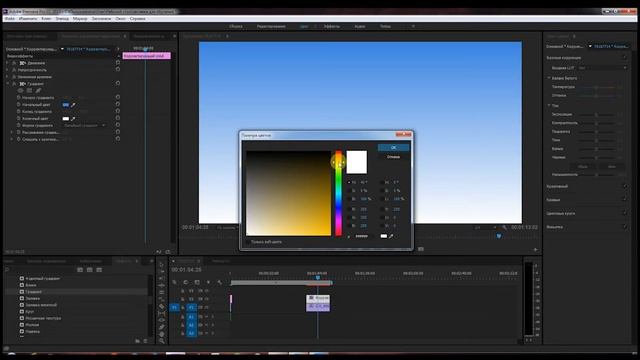The height and width of the screenshot is (360, 640).
Task: Expand the Движение effect
Action: [x=7, y=63]
